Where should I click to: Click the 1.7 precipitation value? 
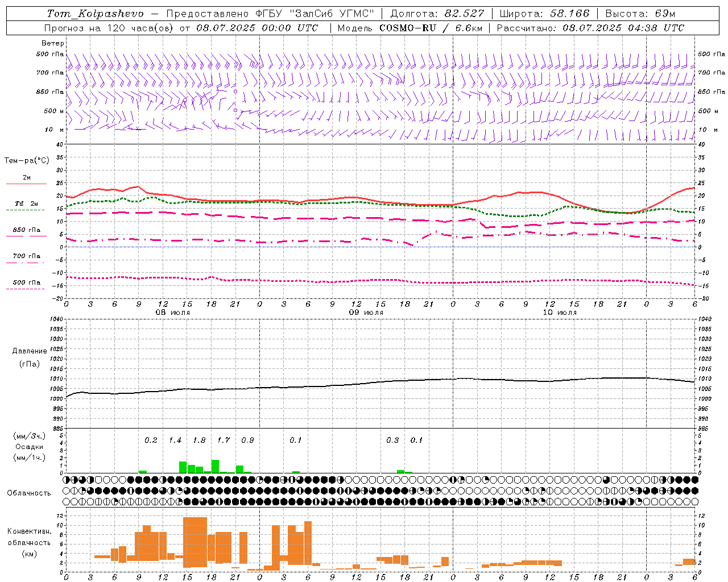[224, 440]
